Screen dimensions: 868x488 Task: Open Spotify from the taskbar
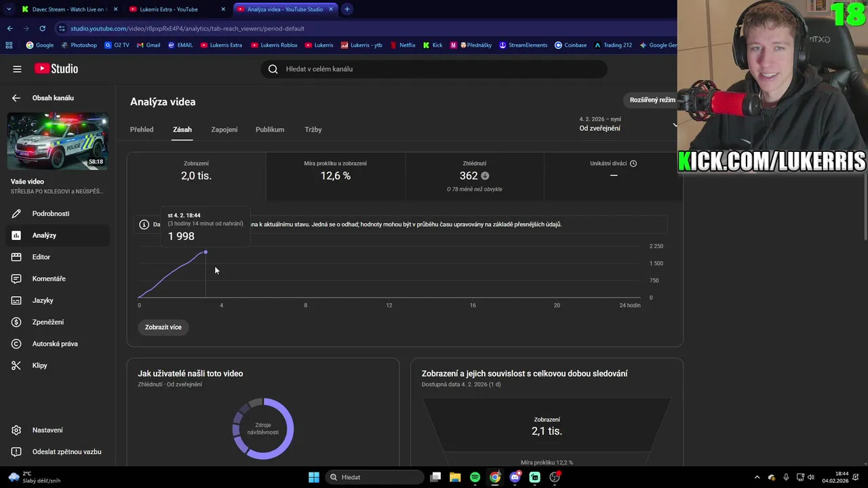click(475, 477)
